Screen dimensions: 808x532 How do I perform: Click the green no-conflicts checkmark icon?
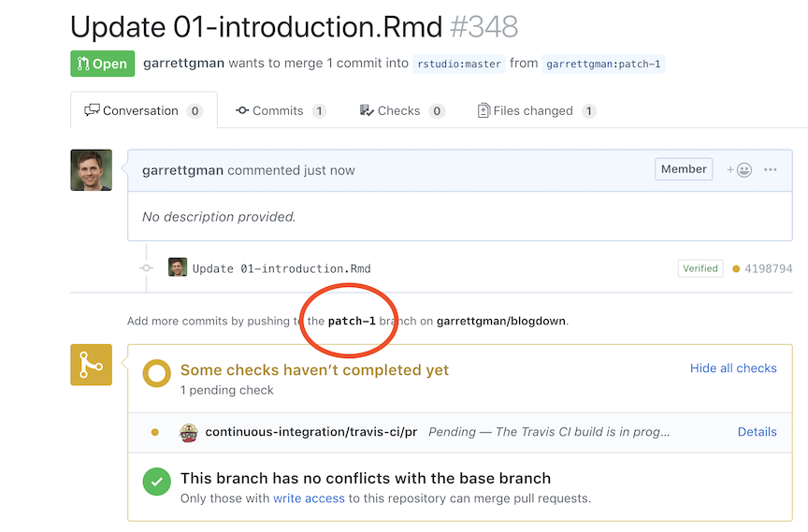[x=156, y=482]
